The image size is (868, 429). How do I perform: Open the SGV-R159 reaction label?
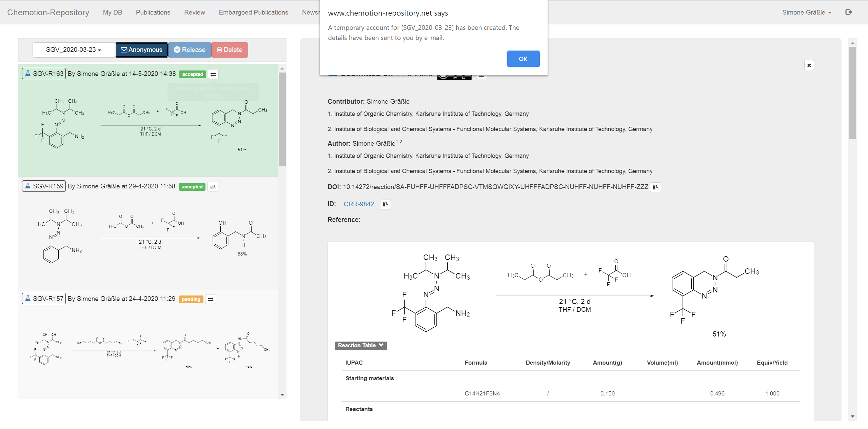44,186
